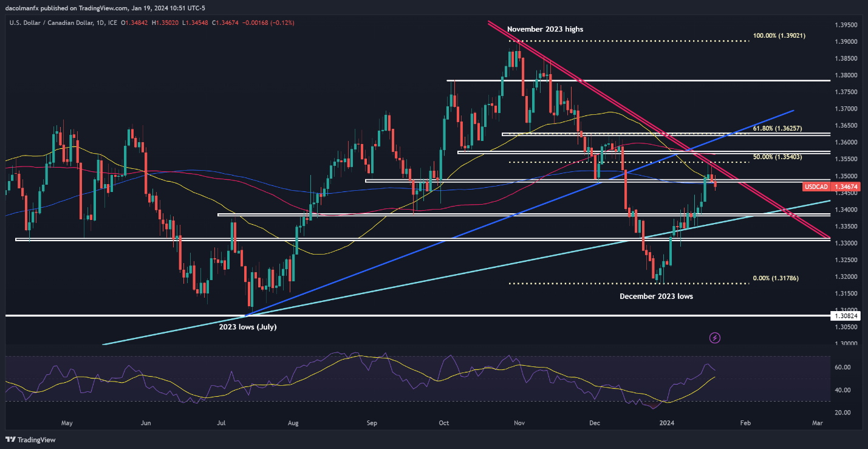
Task: Click the 1.30000 price axis label
Action: pos(845,343)
